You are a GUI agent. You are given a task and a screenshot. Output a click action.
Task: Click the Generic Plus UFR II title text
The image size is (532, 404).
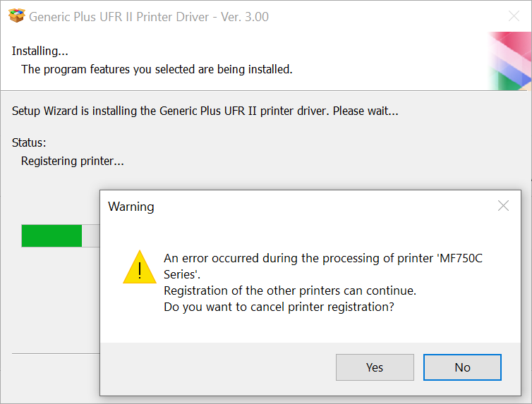coord(148,17)
